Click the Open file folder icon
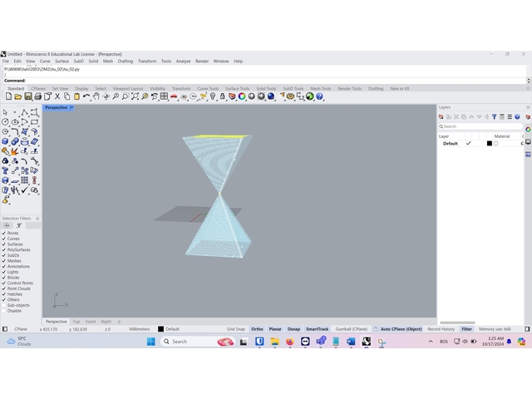This screenshot has width=532, height=399. coord(17,96)
